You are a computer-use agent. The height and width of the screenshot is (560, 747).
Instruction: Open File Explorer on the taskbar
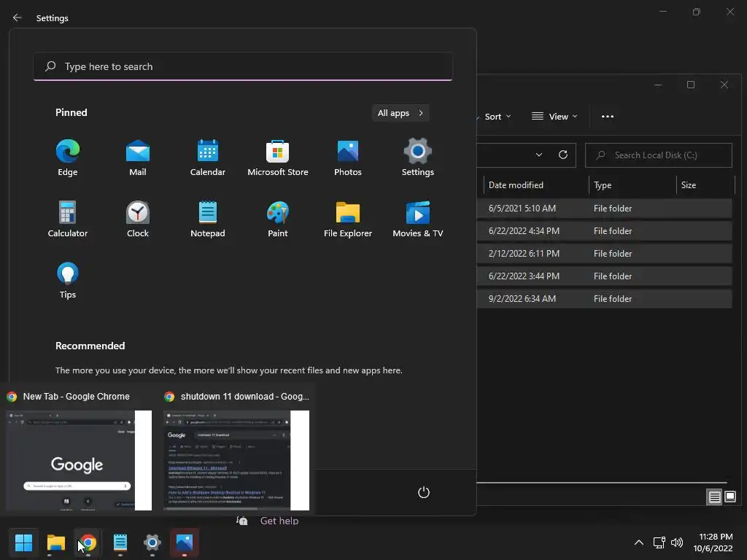(x=56, y=542)
